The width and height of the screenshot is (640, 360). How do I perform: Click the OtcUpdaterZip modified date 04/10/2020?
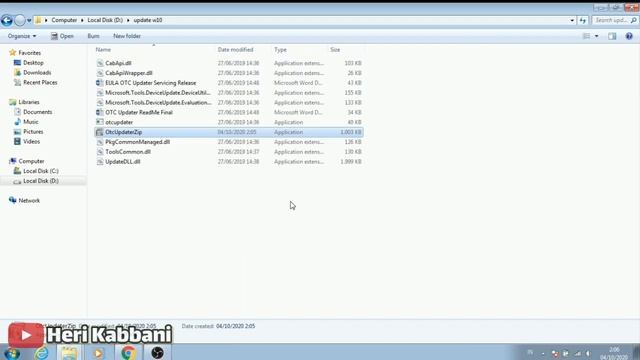click(237, 132)
